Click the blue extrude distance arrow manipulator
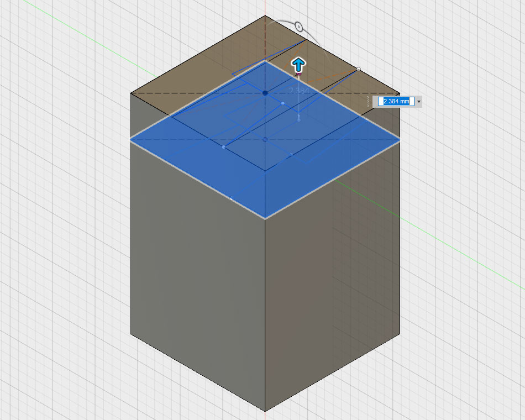Image resolution: width=525 pixels, height=420 pixels. coord(298,63)
